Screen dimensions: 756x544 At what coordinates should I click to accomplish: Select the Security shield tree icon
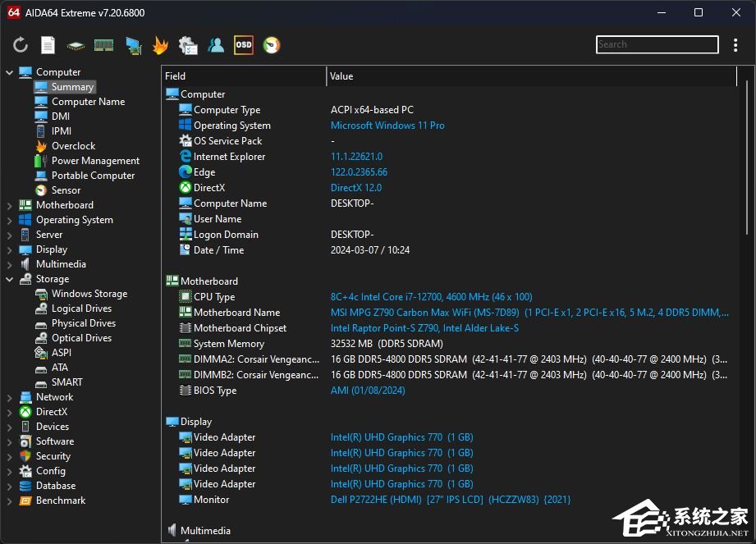[x=25, y=456]
